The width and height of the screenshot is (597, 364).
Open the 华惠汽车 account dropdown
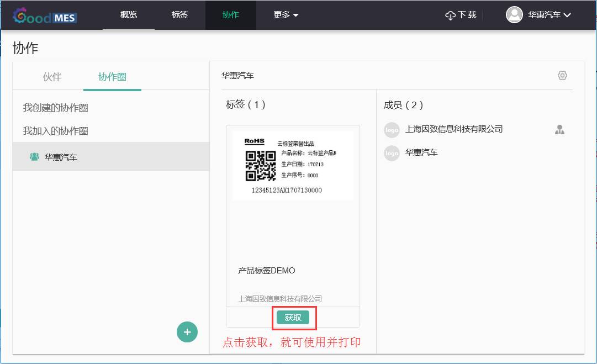(x=549, y=15)
